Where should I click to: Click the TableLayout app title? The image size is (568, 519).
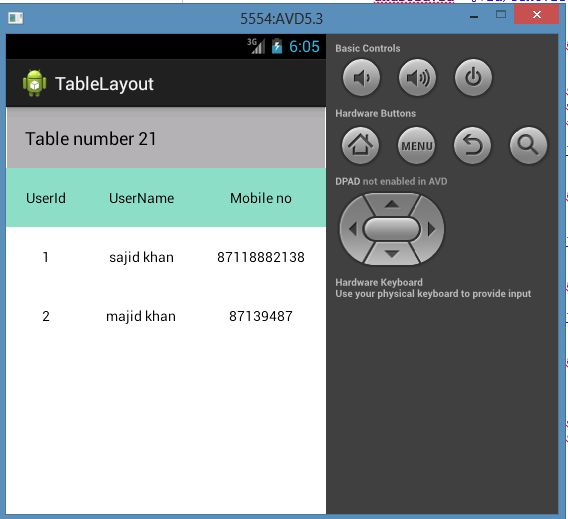(x=104, y=84)
